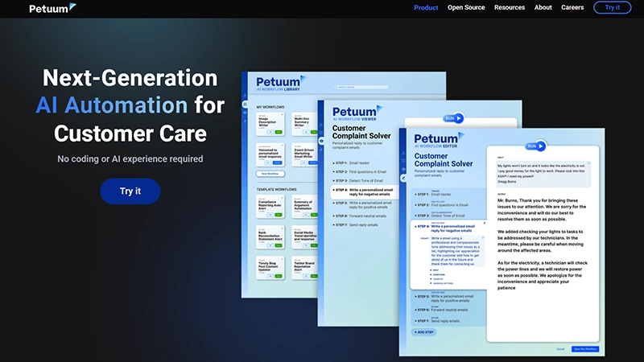644x362 pixels.
Task: Click the highlighted eye icon in Viewer sidebar
Action: 321,142
